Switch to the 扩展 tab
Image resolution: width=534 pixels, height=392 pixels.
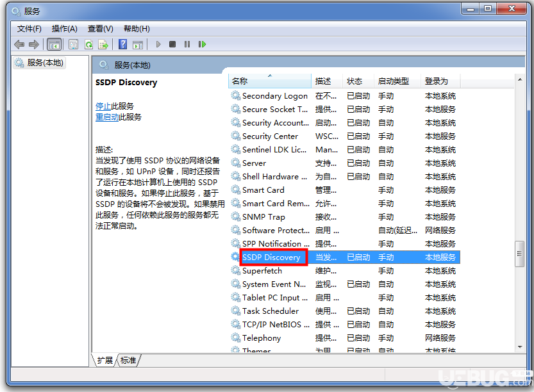tap(105, 360)
